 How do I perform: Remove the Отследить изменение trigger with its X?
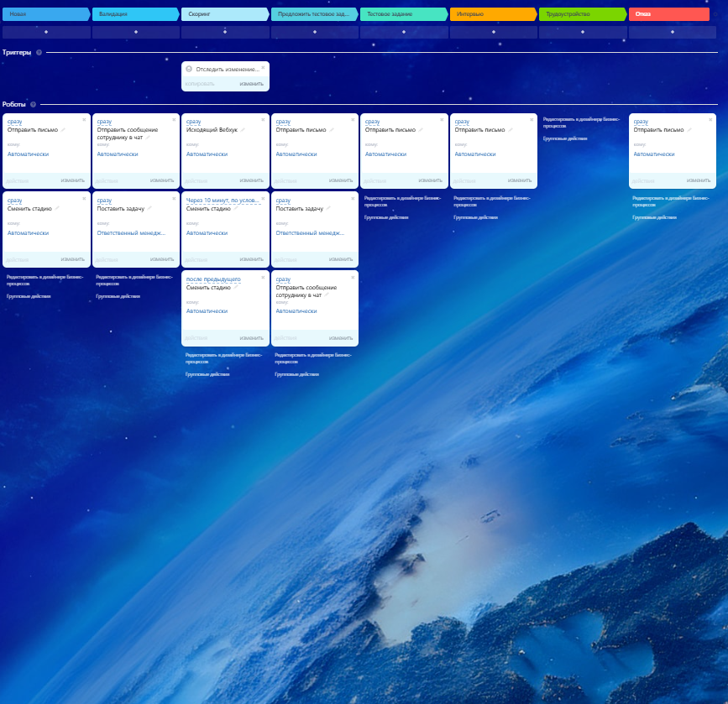coord(263,67)
